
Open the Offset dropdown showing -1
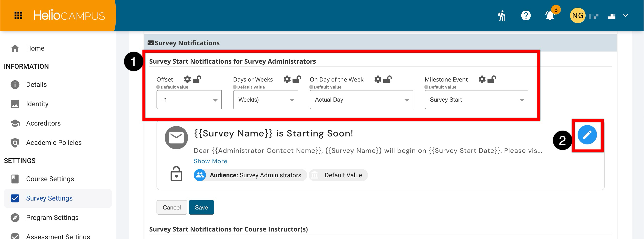pos(189,99)
